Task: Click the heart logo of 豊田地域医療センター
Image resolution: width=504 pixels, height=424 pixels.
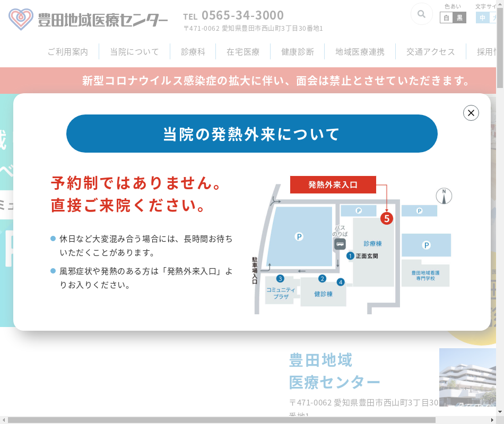Action: (x=21, y=20)
